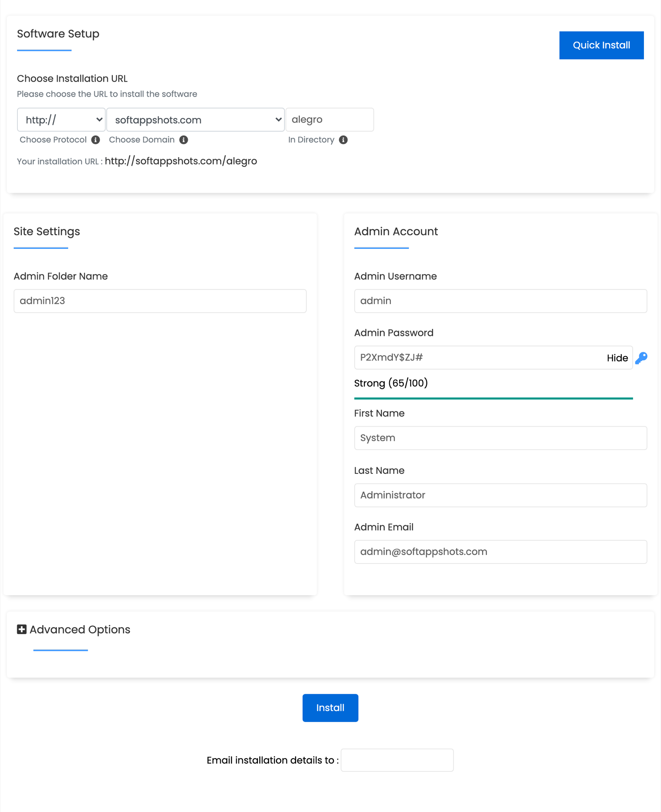Click the Email installation details field

397,760
